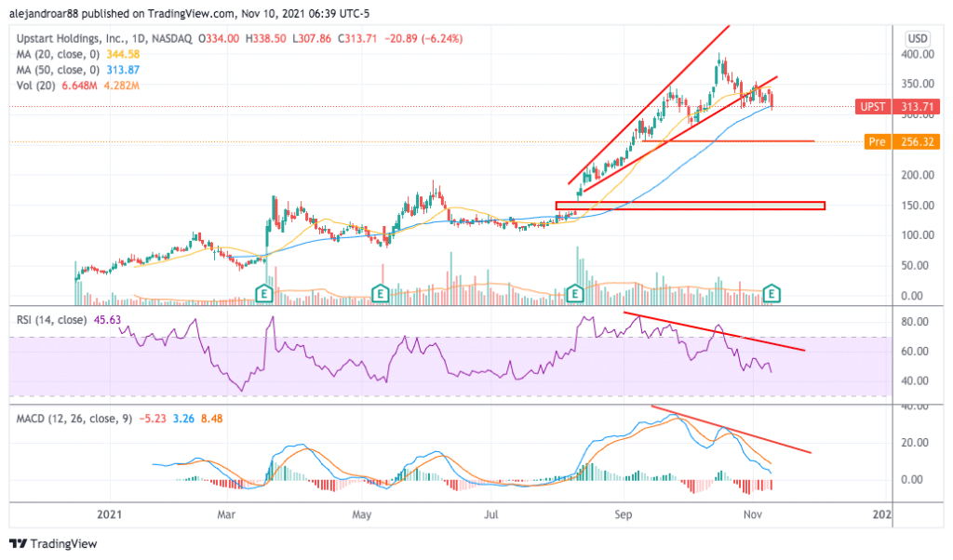Image resolution: width=953 pixels, height=560 pixels.
Task: Click the MACD (12, 26, close, 9) legend
Action: 74,419
